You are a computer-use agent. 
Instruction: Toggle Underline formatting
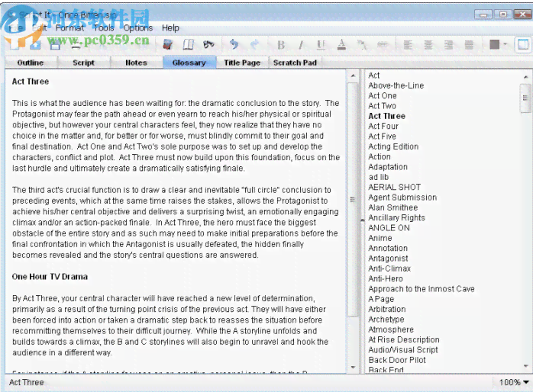click(x=321, y=45)
